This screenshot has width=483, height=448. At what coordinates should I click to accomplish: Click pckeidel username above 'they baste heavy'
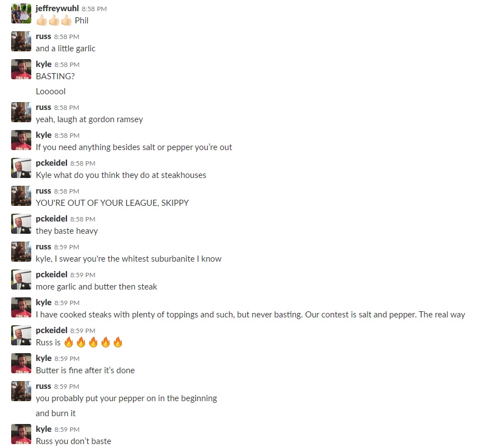[x=51, y=219]
